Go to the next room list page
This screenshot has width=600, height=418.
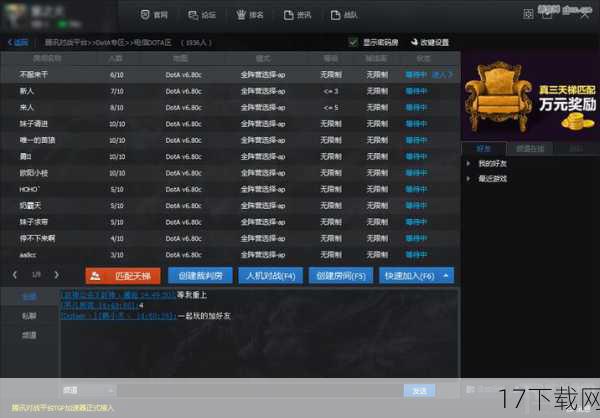point(57,275)
